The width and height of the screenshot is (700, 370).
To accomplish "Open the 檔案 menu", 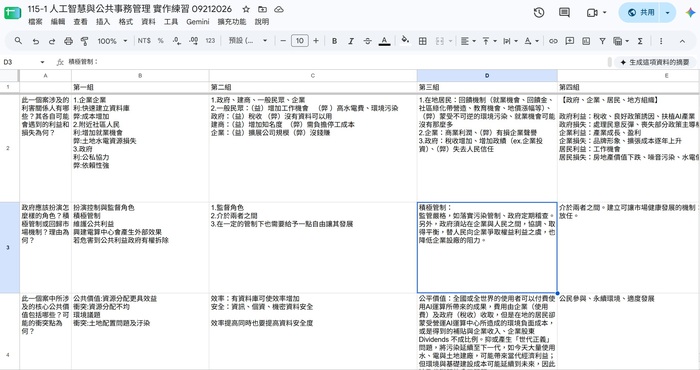I will point(35,21).
